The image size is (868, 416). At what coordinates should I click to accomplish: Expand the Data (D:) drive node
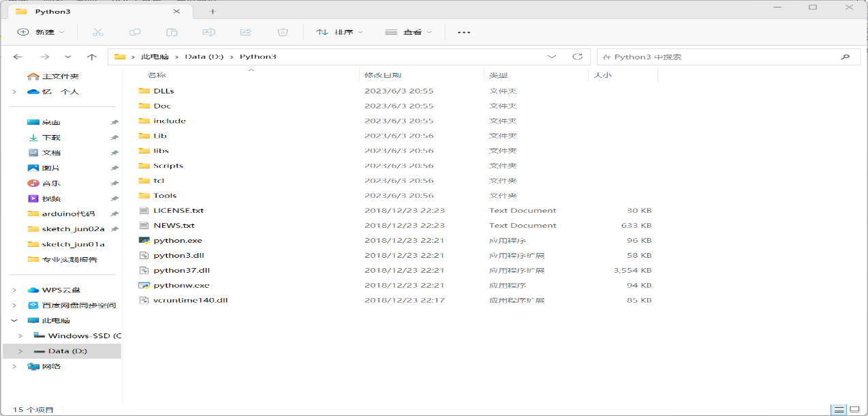click(x=20, y=351)
